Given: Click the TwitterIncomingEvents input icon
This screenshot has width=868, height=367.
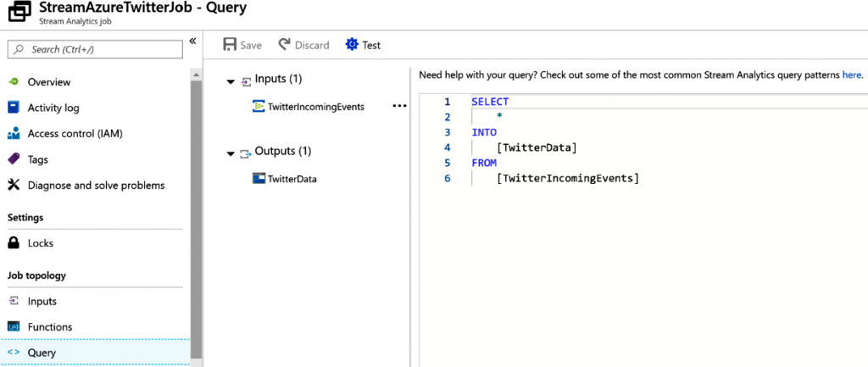Looking at the screenshot, I should coord(259,107).
